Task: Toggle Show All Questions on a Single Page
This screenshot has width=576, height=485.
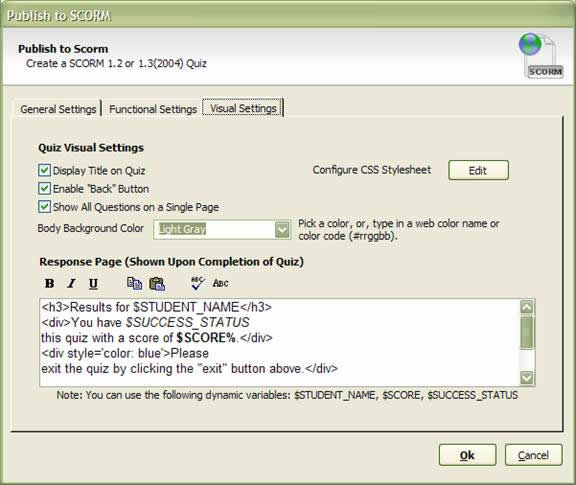Action: click(44, 206)
